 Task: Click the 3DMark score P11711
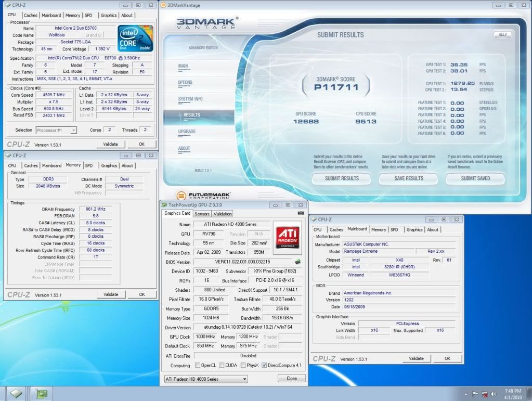[336, 87]
